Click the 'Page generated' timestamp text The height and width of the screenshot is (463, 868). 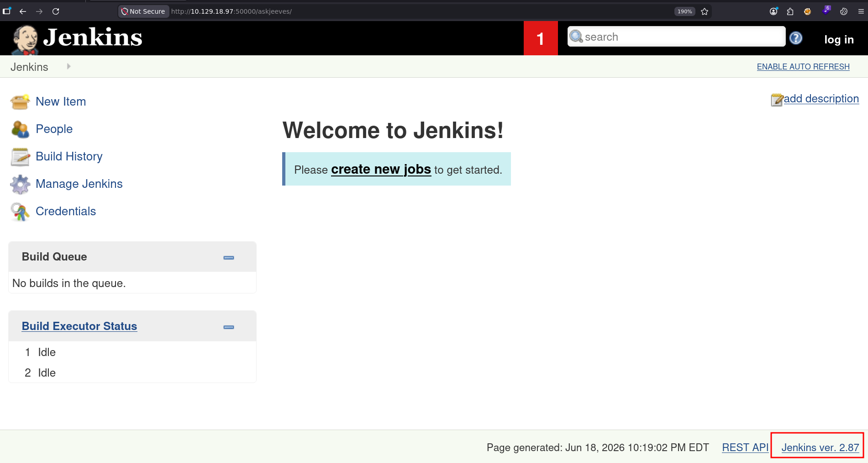tap(598, 447)
